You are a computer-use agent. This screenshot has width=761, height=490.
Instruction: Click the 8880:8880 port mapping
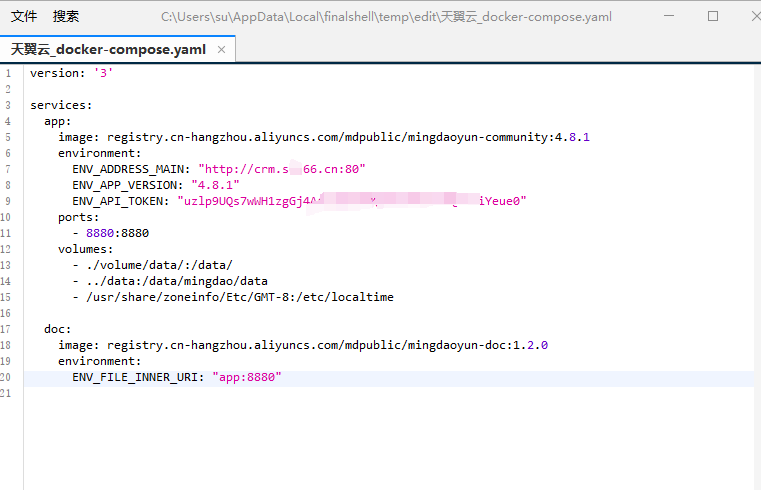(117, 233)
